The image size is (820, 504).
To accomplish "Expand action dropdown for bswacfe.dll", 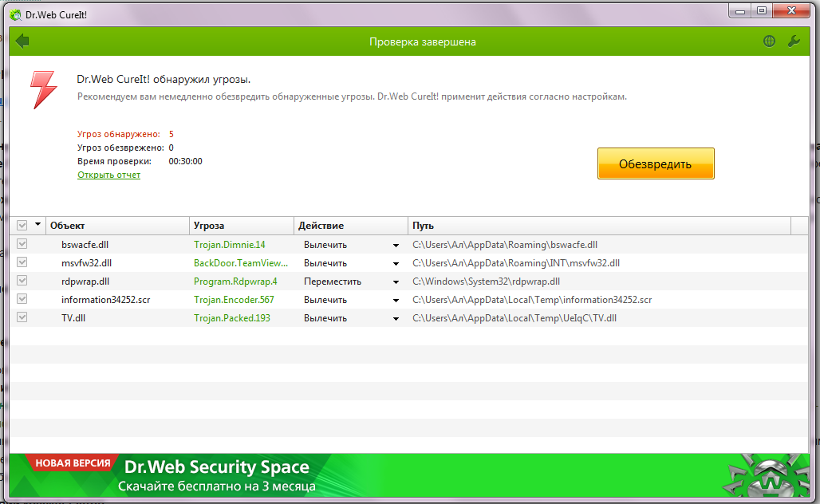I will [x=396, y=245].
